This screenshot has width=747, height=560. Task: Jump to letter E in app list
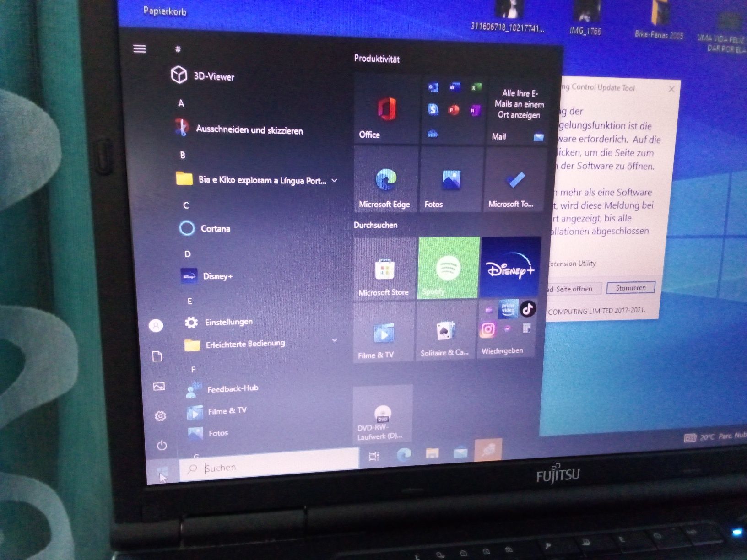point(189,301)
